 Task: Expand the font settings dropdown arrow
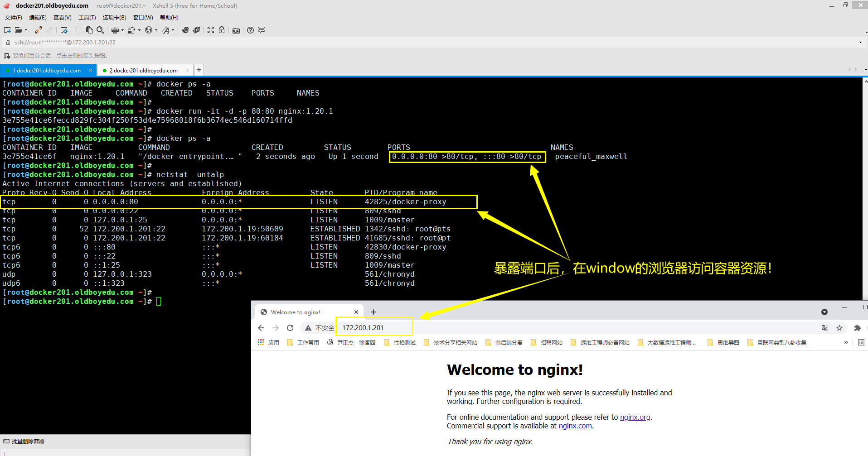pos(173,30)
